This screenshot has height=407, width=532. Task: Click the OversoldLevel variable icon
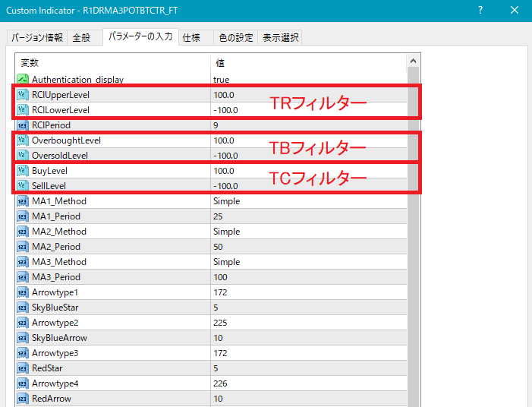23,156
